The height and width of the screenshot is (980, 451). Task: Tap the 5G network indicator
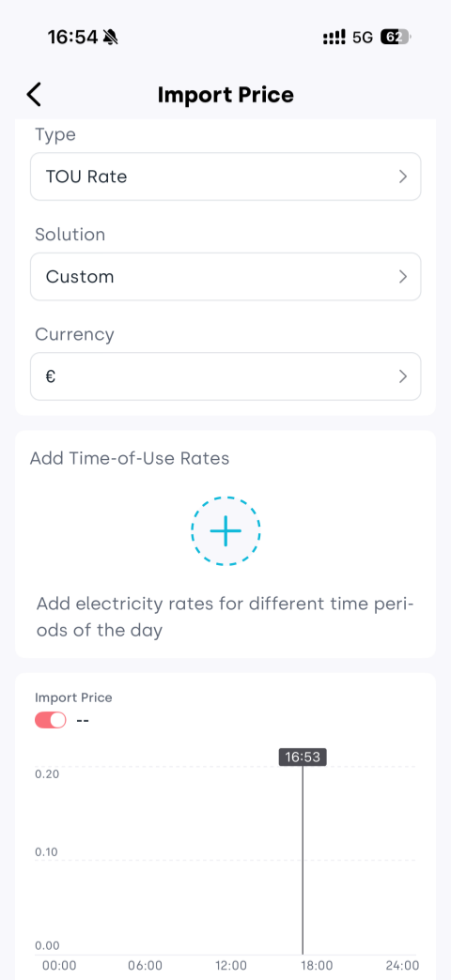pos(363,38)
